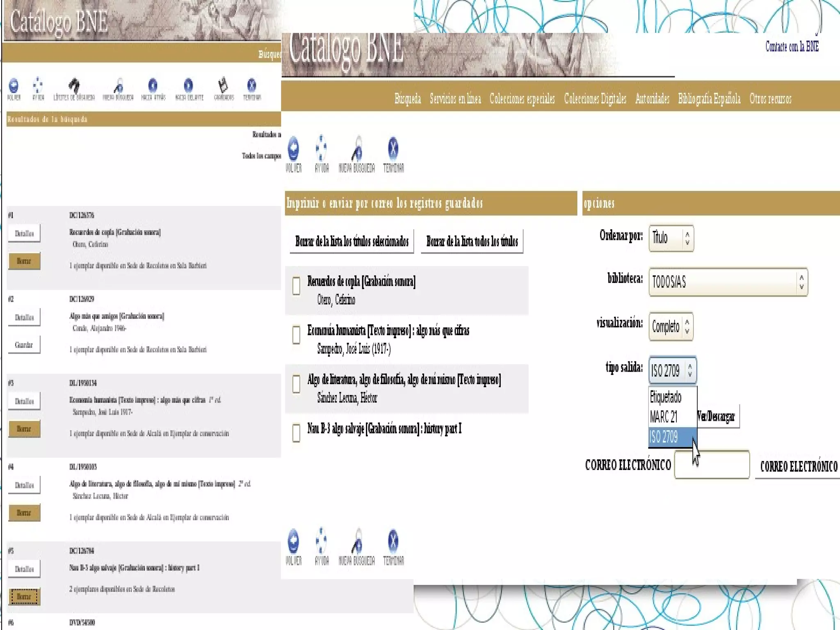
Task: Open the Colecciones Digitales menu
Action: [x=595, y=99]
